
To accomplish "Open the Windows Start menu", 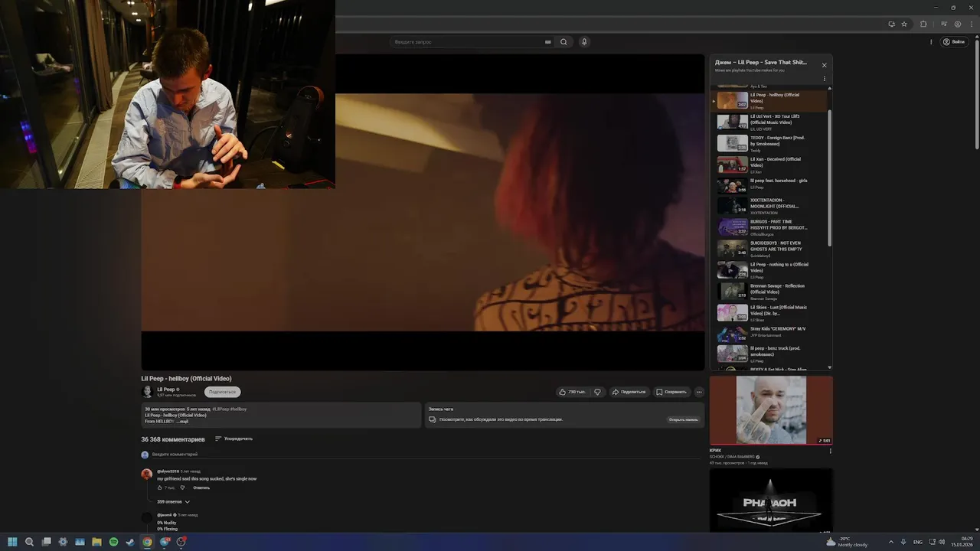I will 12,542.
